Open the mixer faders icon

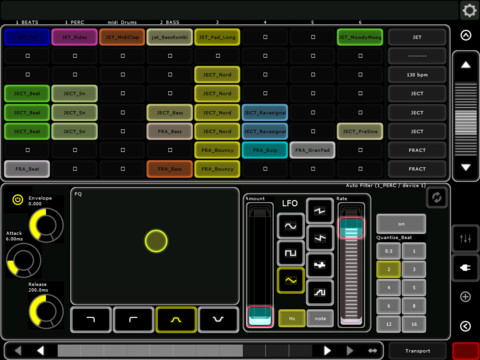pyautogui.click(x=465, y=239)
